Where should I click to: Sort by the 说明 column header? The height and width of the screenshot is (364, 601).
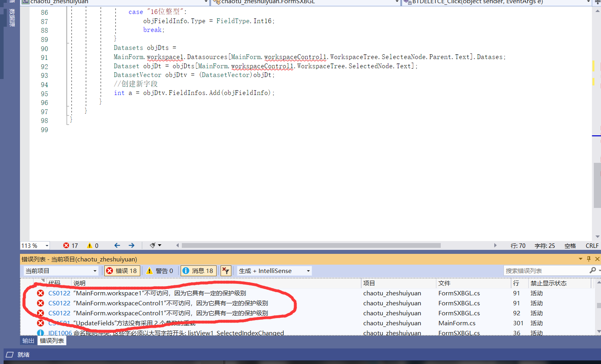pyautogui.click(x=216, y=283)
